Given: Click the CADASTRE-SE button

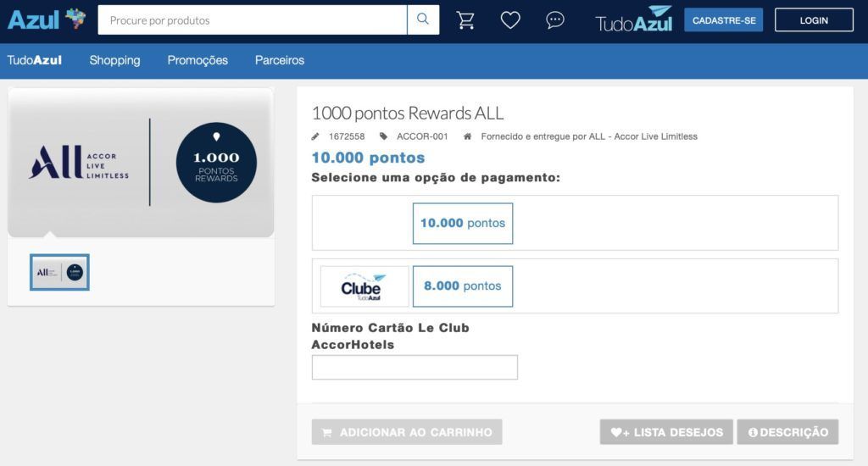Looking at the screenshot, I should tap(724, 20).
